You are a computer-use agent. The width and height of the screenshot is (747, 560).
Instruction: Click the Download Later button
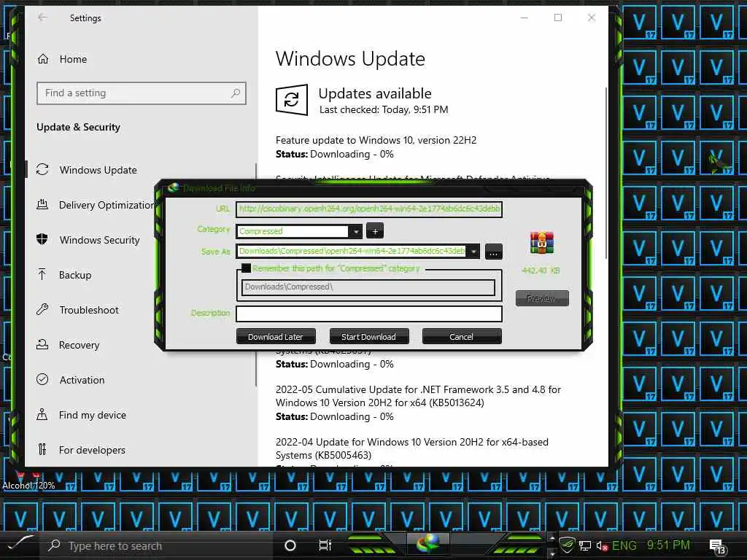click(276, 337)
